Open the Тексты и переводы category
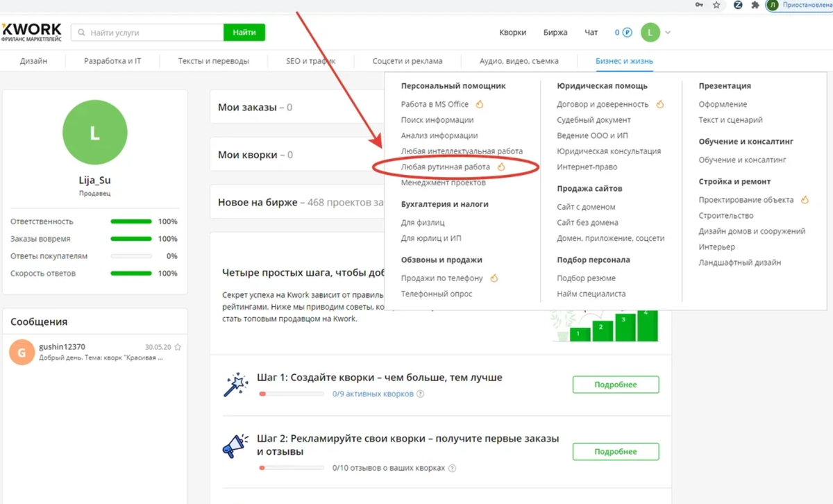The width and height of the screenshot is (833, 504). click(x=213, y=61)
